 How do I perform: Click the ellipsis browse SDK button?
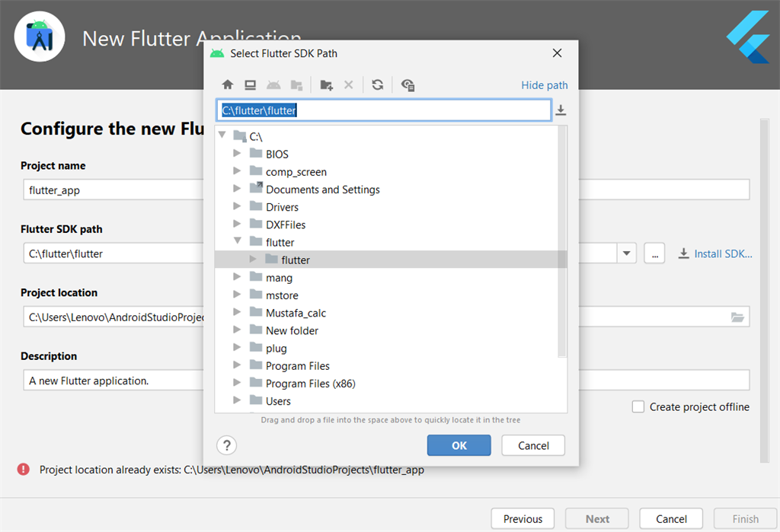pyautogui.click(x=654, y=253)
